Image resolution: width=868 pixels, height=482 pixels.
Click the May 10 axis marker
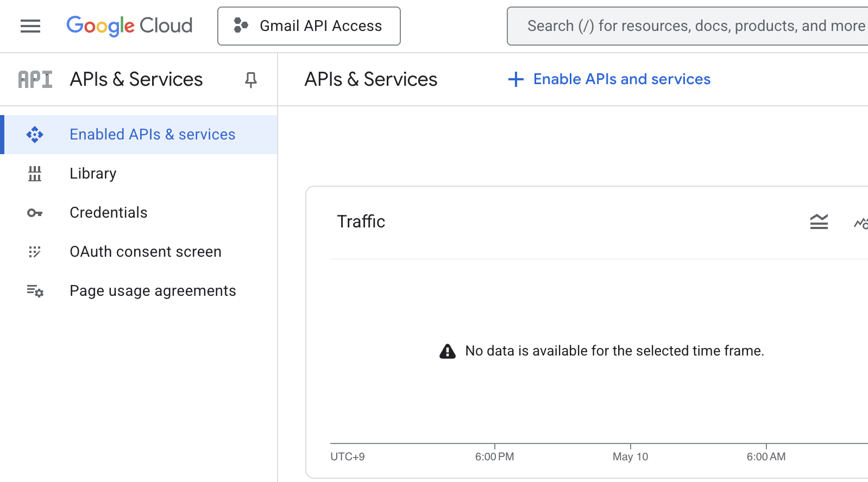[631, 456]
